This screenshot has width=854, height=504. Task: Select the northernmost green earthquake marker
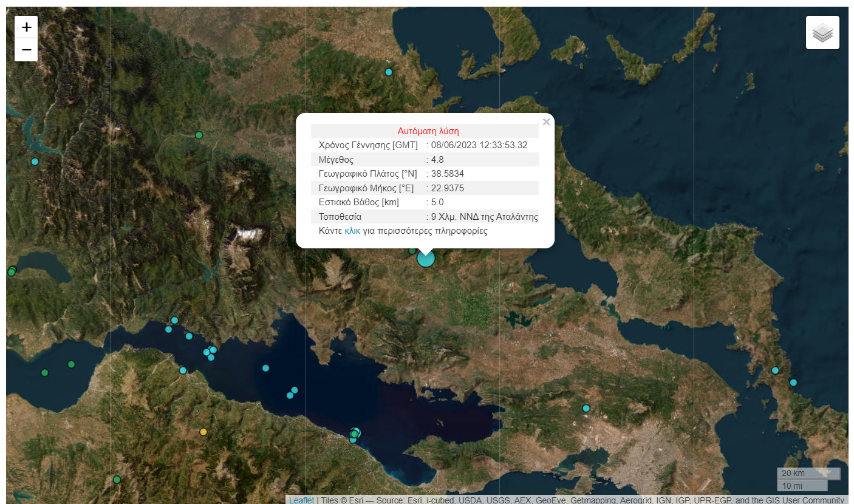[x=199, y=135]
